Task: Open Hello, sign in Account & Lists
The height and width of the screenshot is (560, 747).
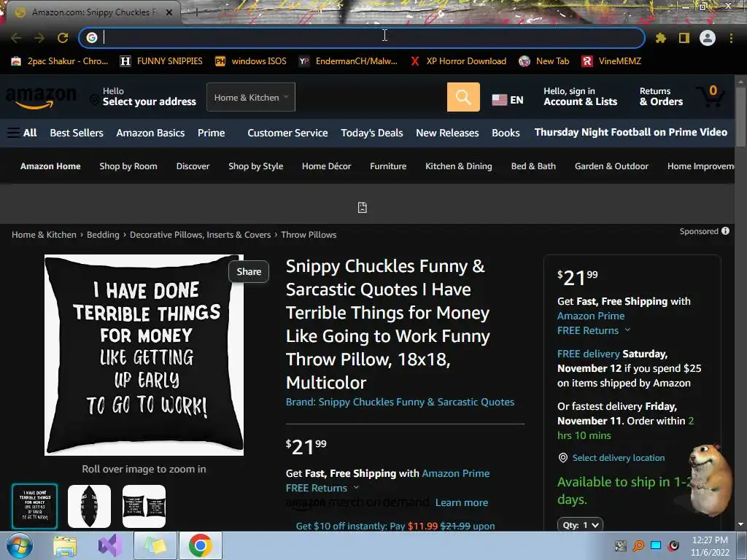Action: 580,97
